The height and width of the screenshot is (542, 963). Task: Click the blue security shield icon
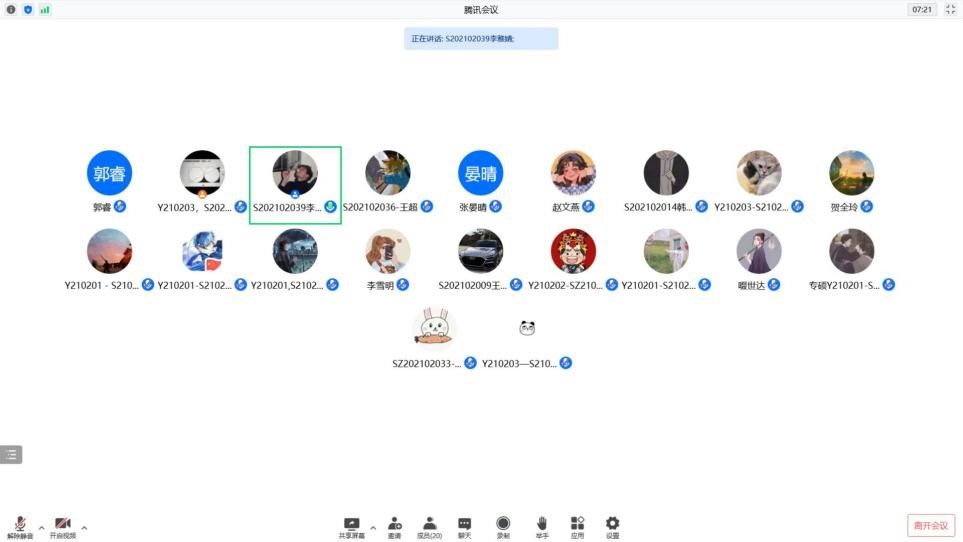tap(28, 9)
